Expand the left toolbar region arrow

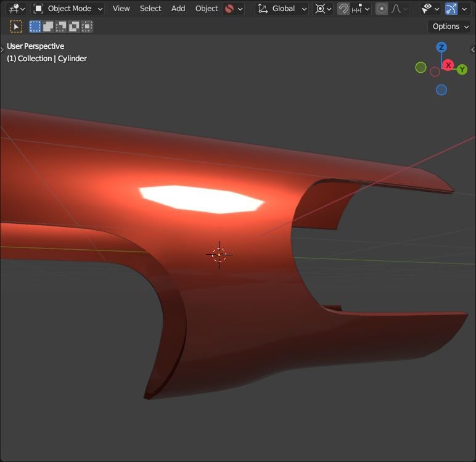[2, 49]
